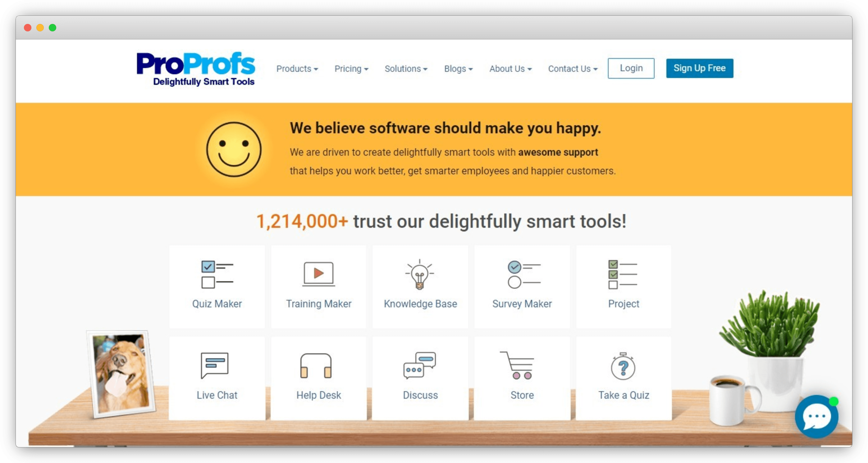Click the yellow window minimize button
This screenshot has width=868, height=463.
[x=40, y=28]
